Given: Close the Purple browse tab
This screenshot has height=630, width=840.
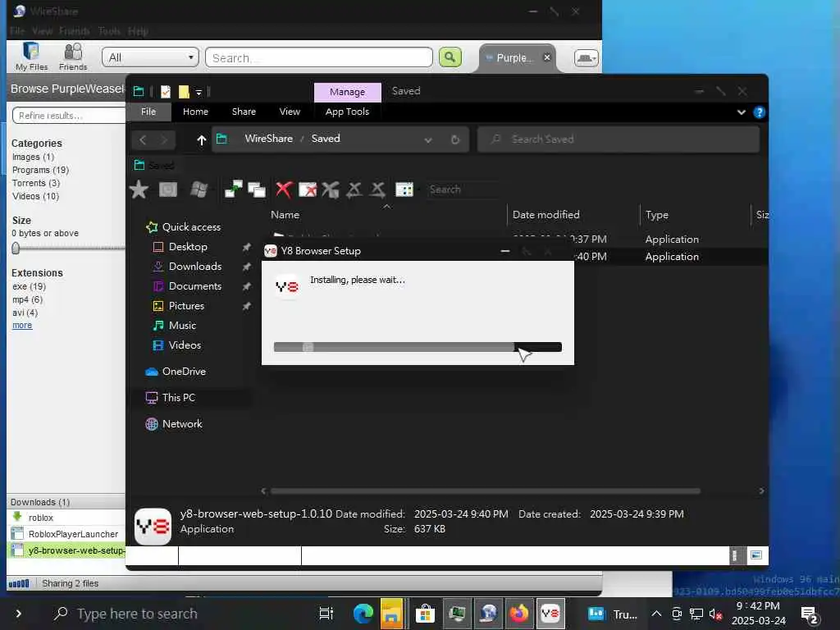Looking at the screenshot, I should point(546,57).
